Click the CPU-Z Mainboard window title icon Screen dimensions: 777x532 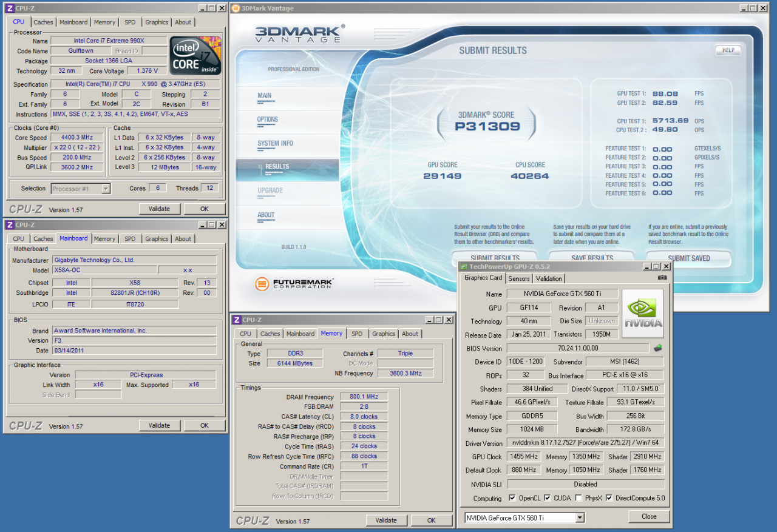coord(9,224)
